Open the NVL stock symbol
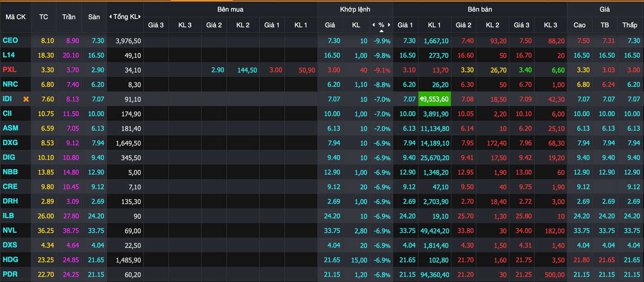 click(10, 231)
